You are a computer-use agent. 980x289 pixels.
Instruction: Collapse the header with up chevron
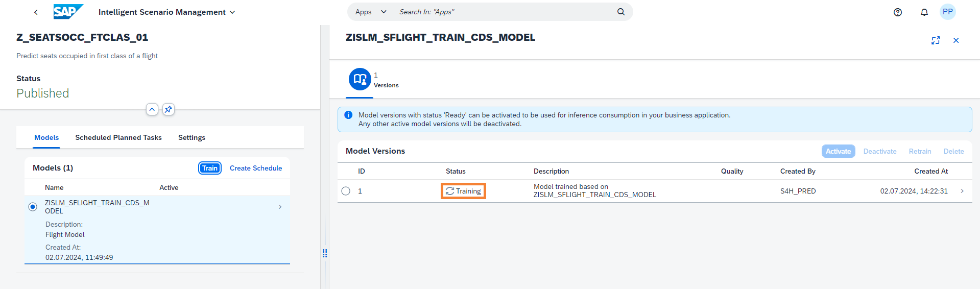pyautogui.click(x=152, y=109)
